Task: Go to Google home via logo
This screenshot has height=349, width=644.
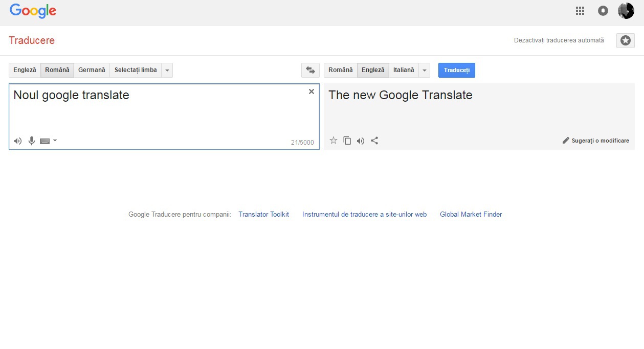Action: coord(33,11)
